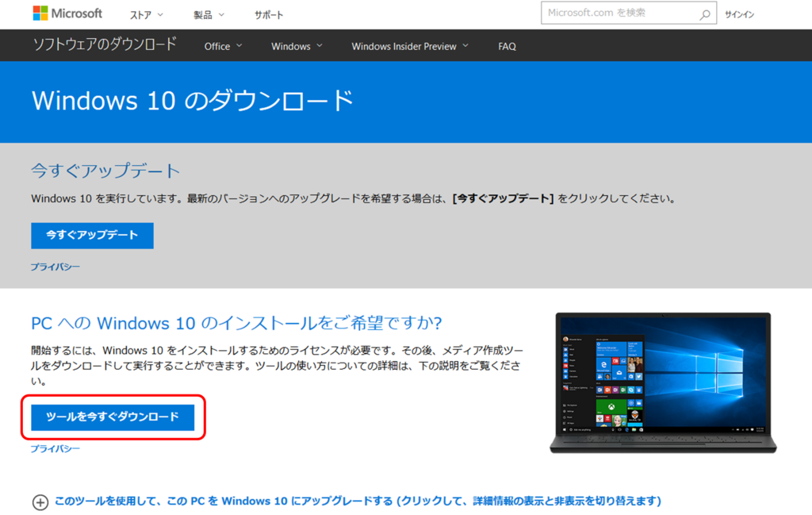Open the 製品 dropdown menu
Image resolution: width=812 pixels, height=515 pixels.
click(209, 15)
